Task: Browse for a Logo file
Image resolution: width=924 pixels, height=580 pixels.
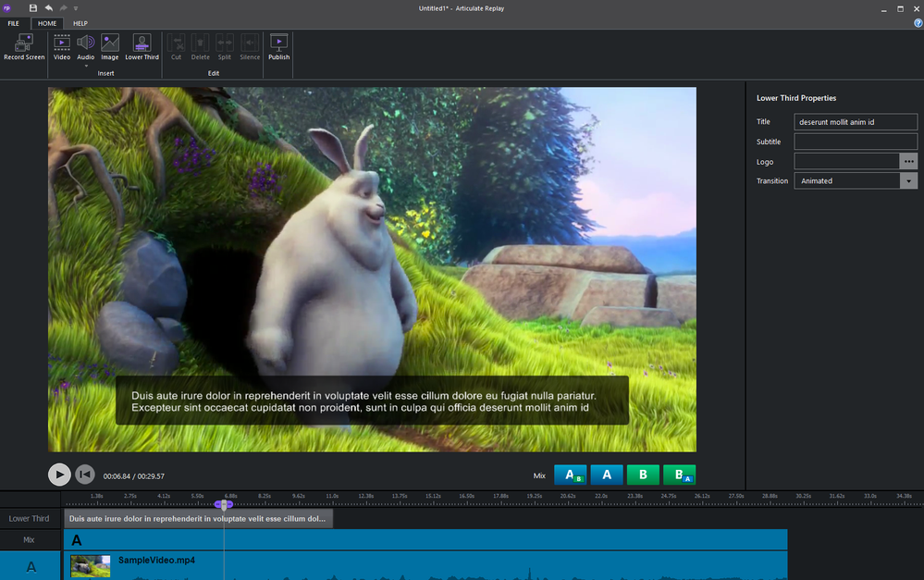Action: [909, 161]
